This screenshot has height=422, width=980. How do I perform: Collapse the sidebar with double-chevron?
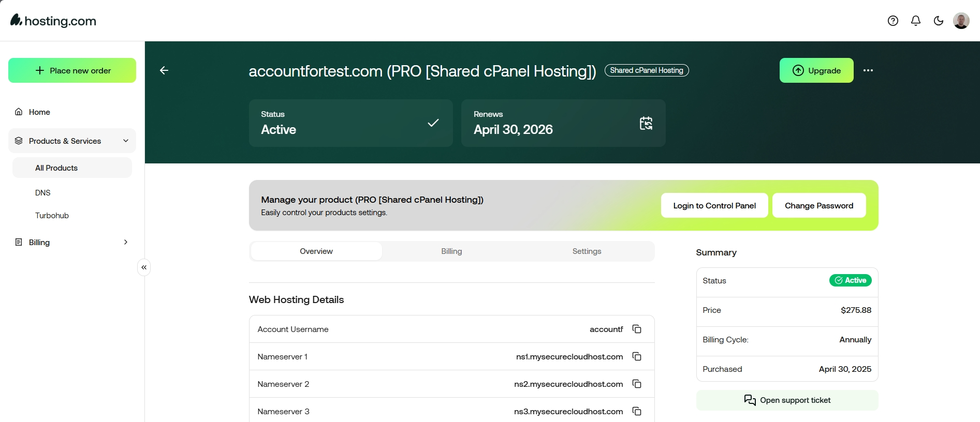tap(144, 267)
